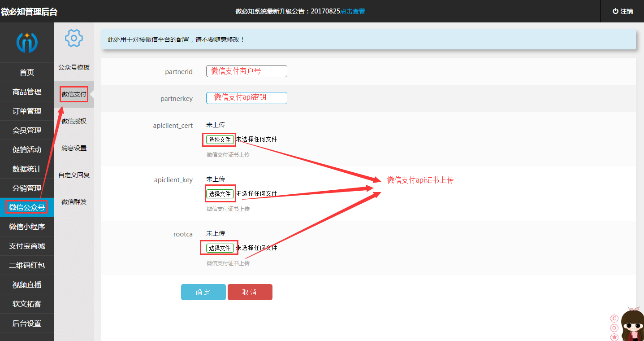The height and width of the screenshot is (341, 644).
Task: Open 微信授权 submenu
Action: click(x=74, y=121)
